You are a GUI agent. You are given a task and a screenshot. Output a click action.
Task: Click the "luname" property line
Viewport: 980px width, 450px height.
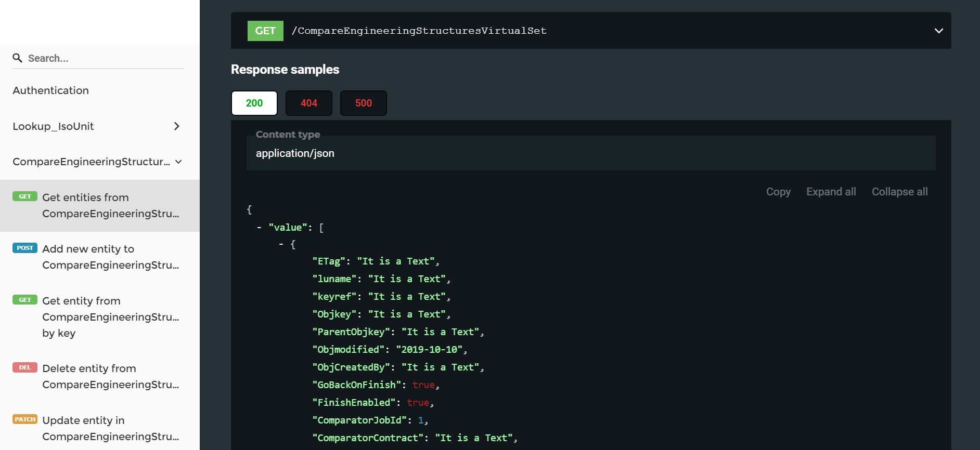click(381, 279)
